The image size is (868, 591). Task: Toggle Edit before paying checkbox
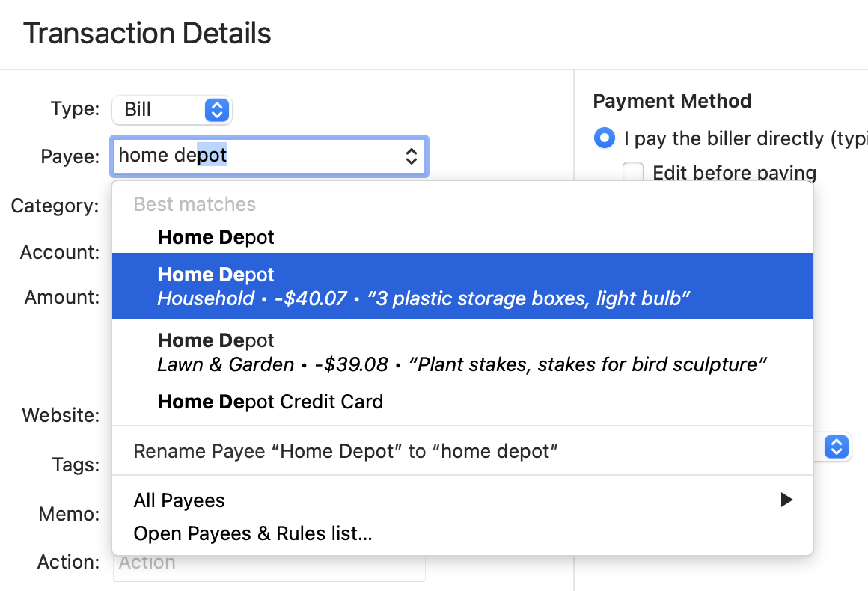633,172
